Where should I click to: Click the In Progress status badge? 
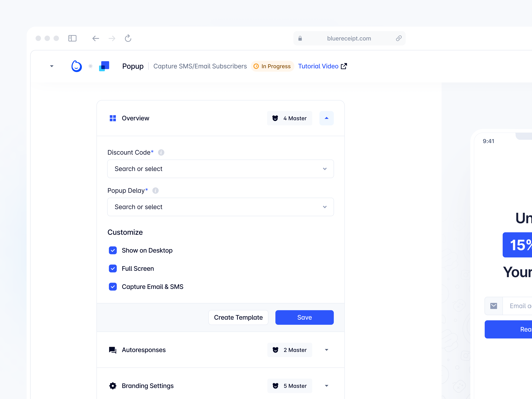272,66
